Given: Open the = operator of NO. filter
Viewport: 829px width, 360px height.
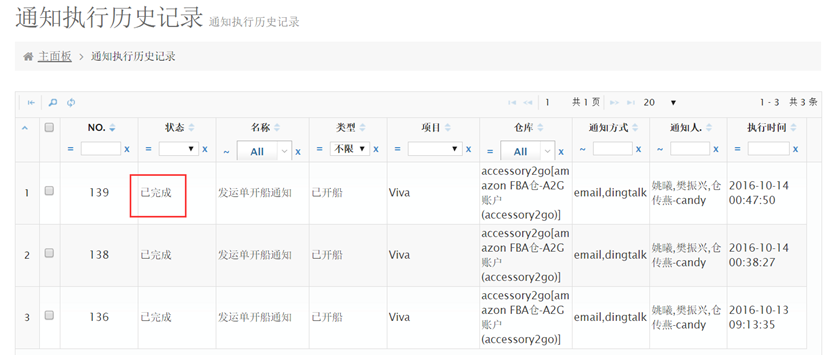Looking at the screenshot, I should [x=70, y=149].
